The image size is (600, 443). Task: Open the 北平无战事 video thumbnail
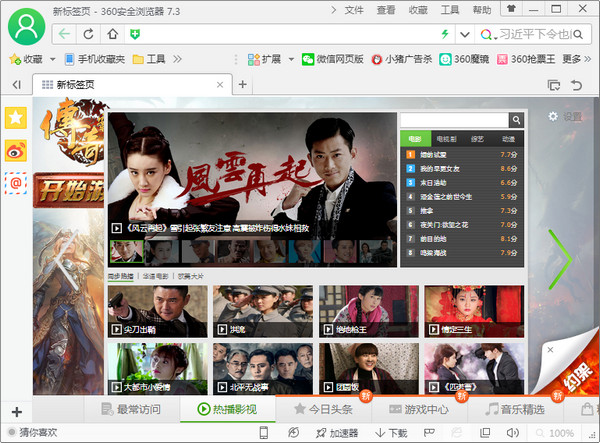pyautogui.click(x=263, y=369)
